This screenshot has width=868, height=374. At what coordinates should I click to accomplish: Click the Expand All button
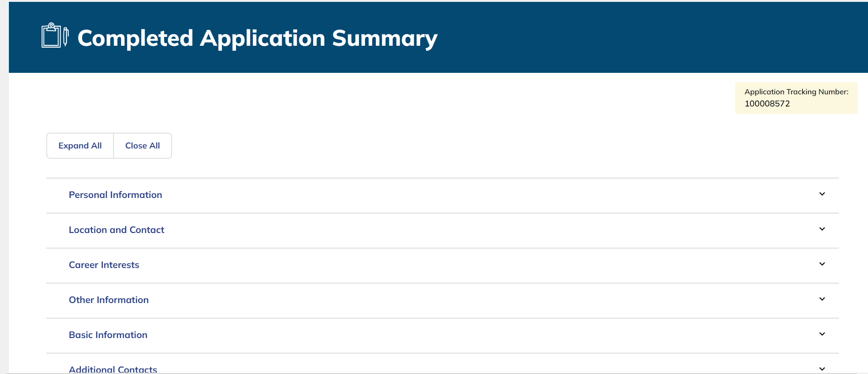80,146
